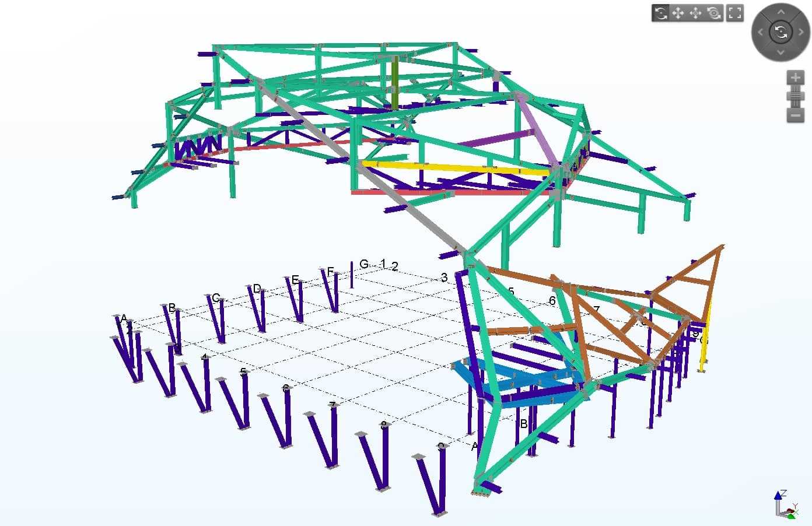Select the solid four-arrow pan tool
Viewport: 812px width, 526px height.
678,13
